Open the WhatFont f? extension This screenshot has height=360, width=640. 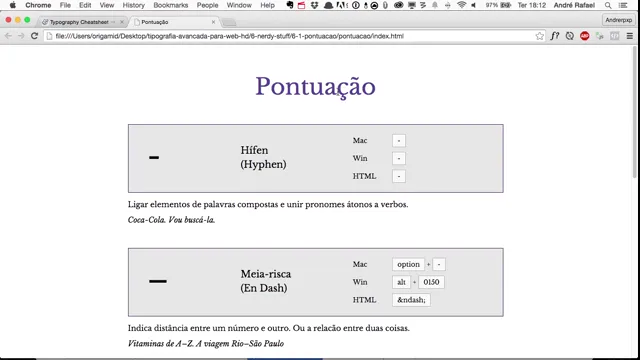click(x=555, y=36)
